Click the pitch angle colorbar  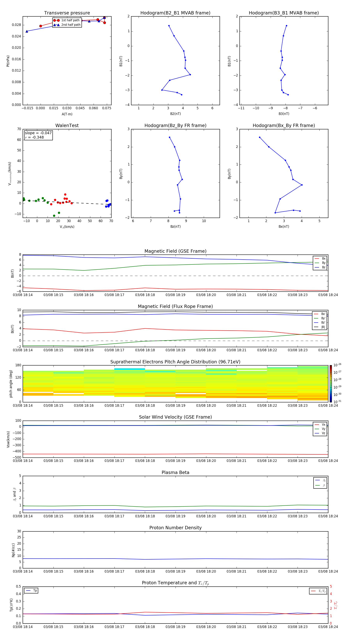point(331,384)
